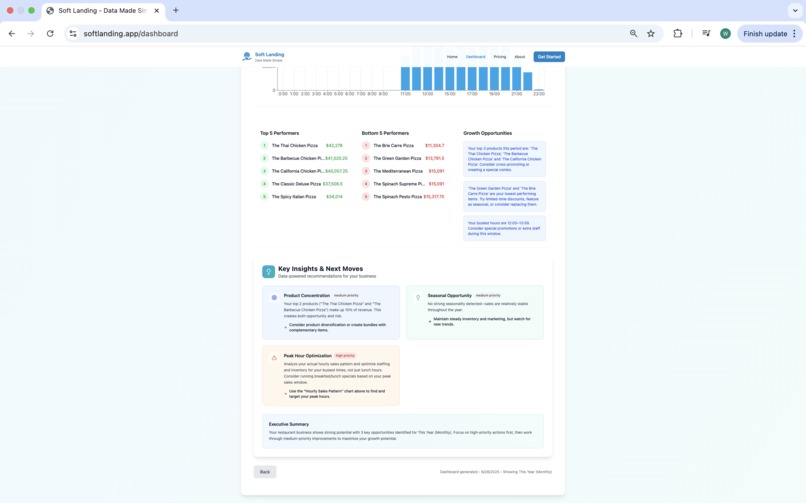Click the Top 5 Performers heading
The height and width of the screenshot is (503, 806).
[279, 133]
